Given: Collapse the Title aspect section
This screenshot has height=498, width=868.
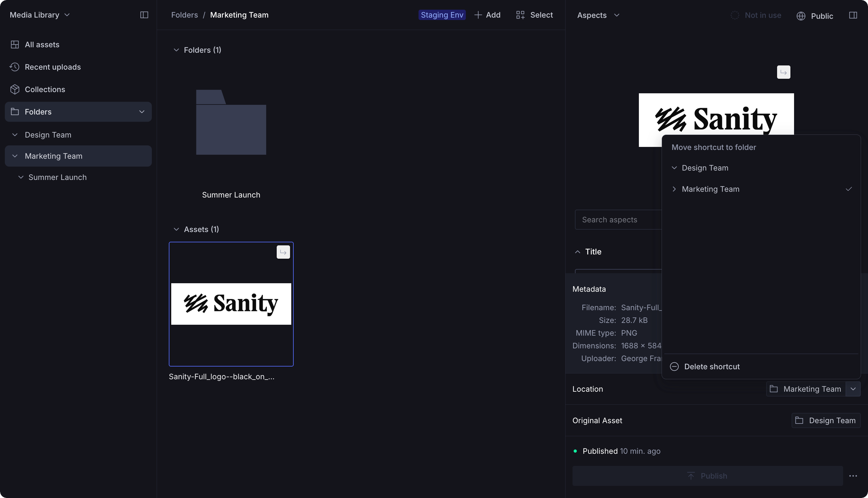Looking at the screenshot, I should pyautogui.click(x=578, y=252).
